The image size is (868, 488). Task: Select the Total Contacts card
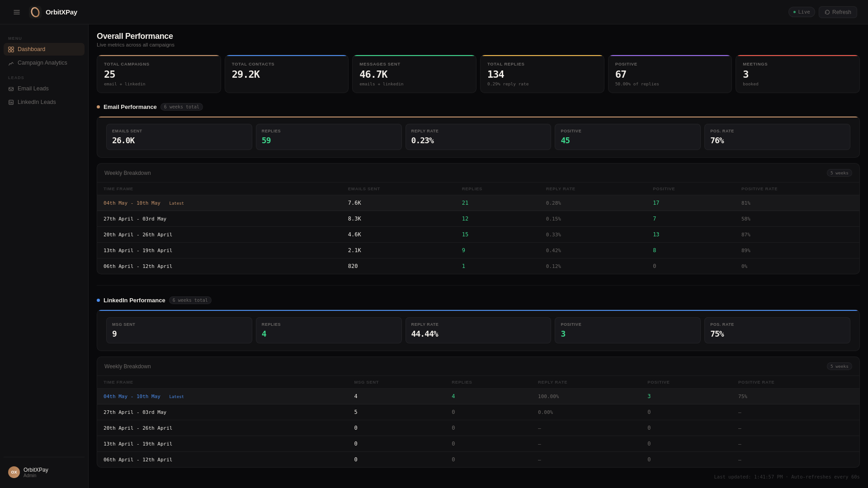point(287,74)
